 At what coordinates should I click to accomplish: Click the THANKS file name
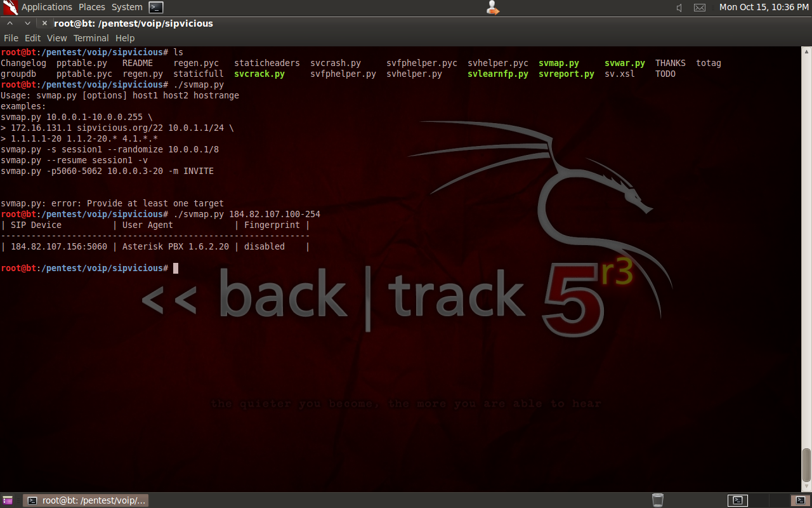click(x=671, y=63)
